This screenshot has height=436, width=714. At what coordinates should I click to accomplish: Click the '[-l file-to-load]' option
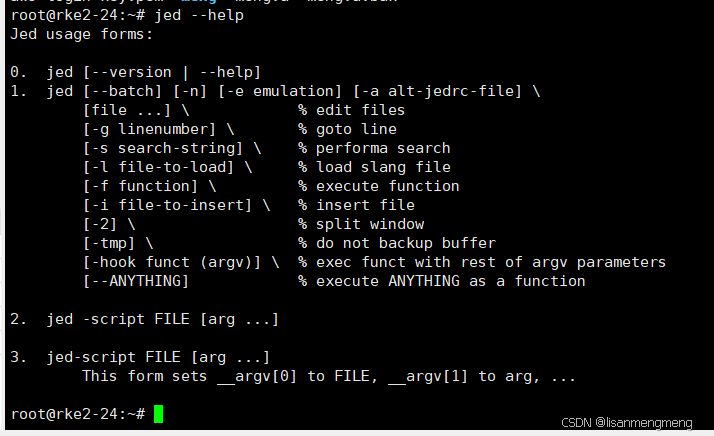(x=158, y=168)
